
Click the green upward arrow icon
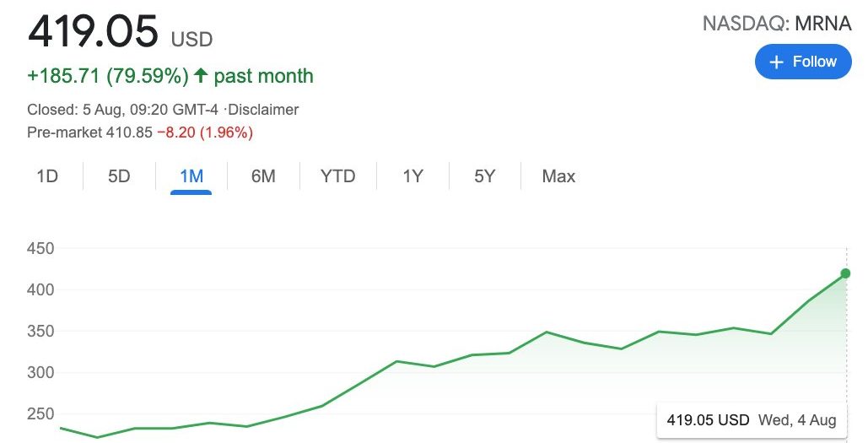(x=201, y=76)
